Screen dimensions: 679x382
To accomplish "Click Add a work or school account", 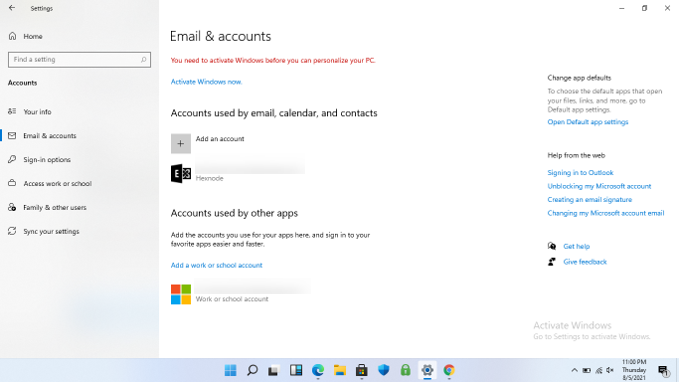I will pyautogui.click(x=217, y=265).
